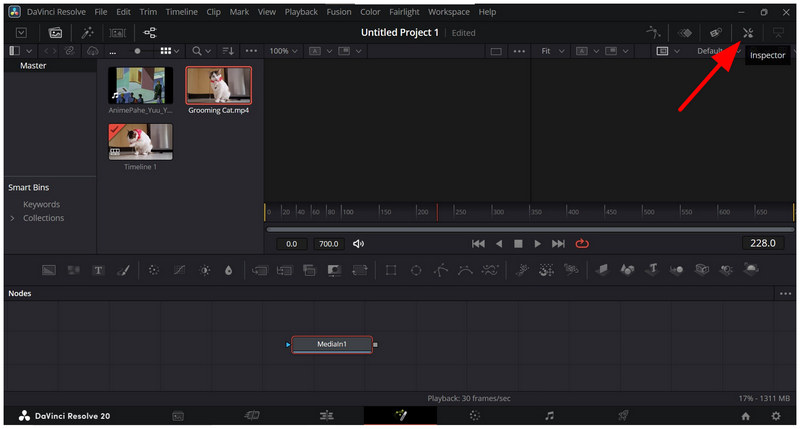Stop playback

coord(518,244)
